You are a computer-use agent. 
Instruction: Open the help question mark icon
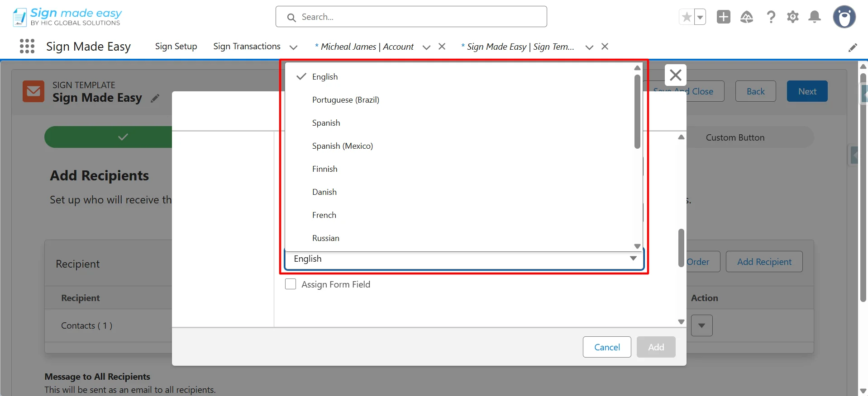point(771,17)
